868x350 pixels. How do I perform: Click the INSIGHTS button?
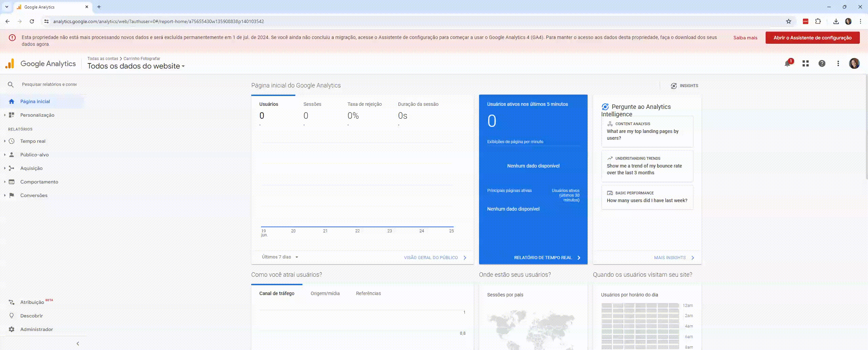684,86
